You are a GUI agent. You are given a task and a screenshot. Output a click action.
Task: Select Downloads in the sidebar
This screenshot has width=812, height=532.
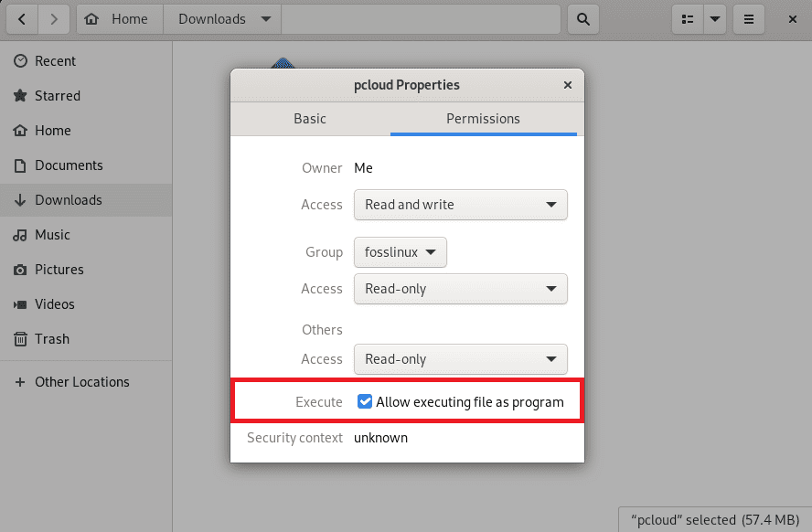[86, 200]
